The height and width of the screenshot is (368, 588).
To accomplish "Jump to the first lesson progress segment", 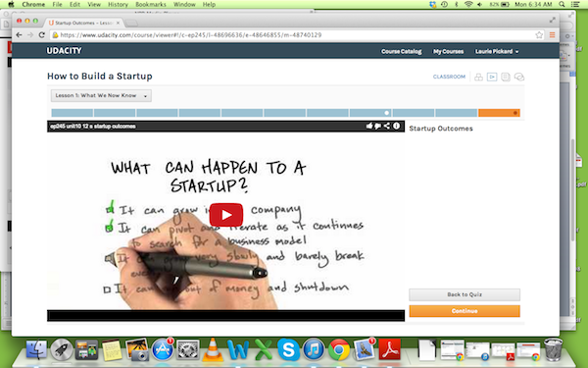I will 72,113.
